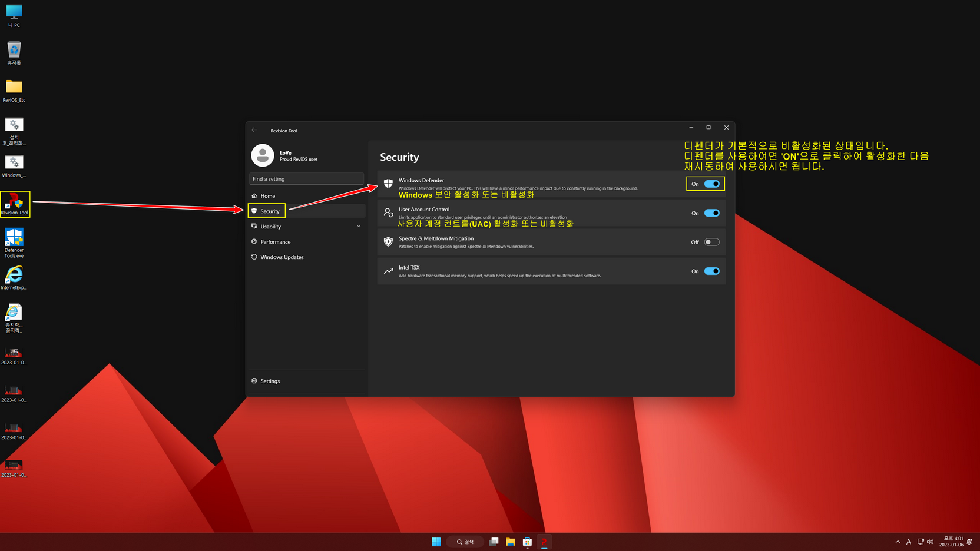980x551 pixels.
Task: Turn off the User Account Control toggle
Action: tap(712, 213)
